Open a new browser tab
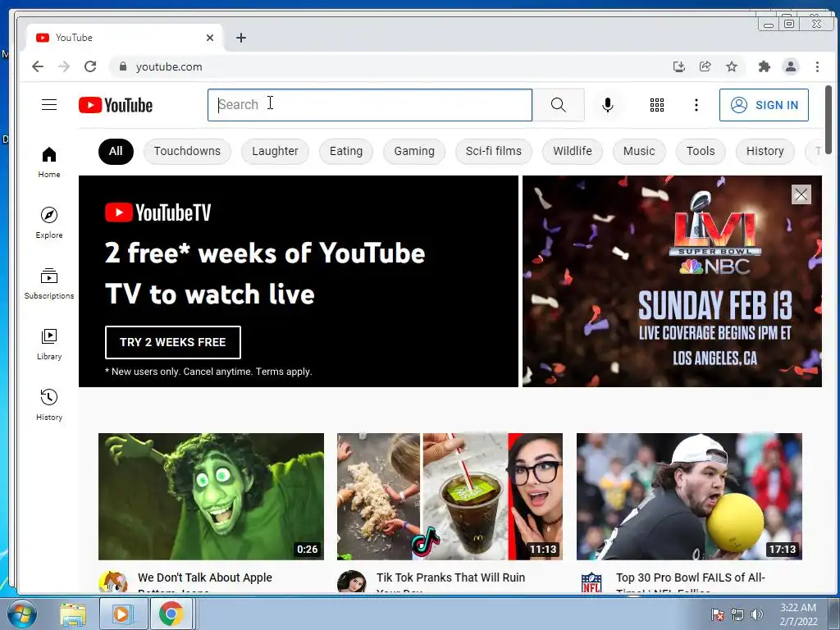The height and width of the screenshot is (630, 840). 241,38
